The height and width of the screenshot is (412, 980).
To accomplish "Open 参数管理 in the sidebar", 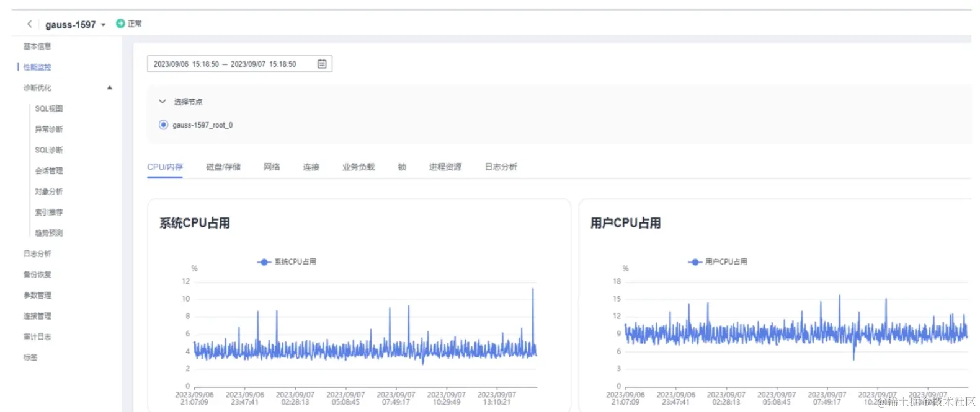I will tap(37, 296).
